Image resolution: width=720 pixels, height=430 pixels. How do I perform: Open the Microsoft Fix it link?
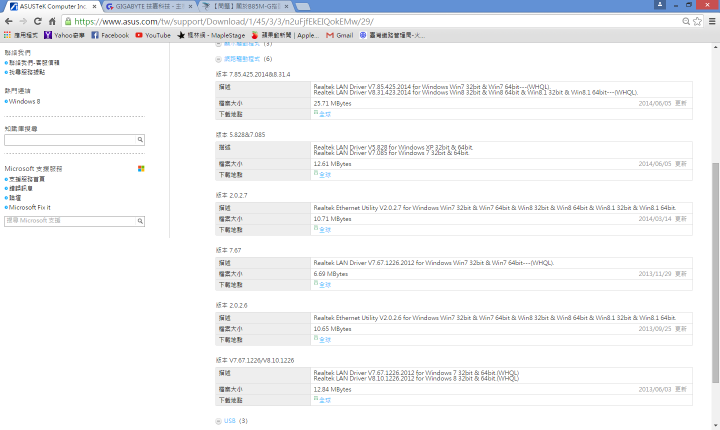(30, 207)
